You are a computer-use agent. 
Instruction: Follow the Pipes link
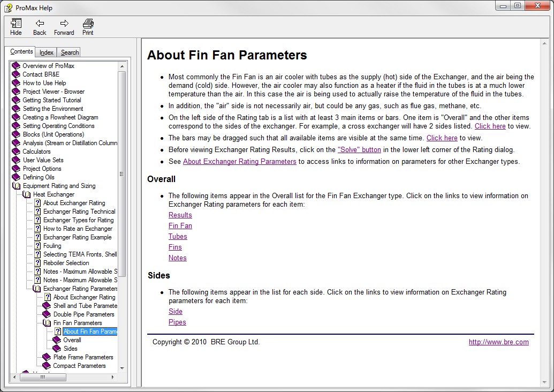pyautogui.click(x=177, y=322)
